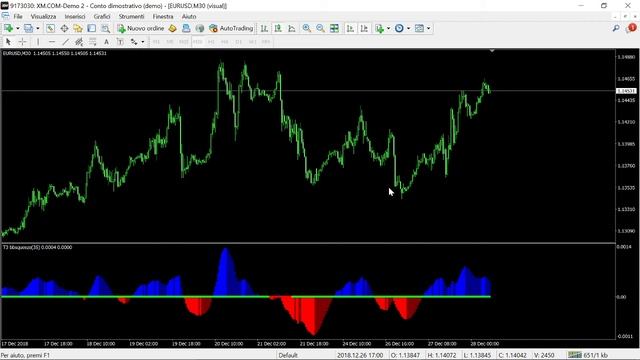Viewport: 640px width, 360px height.
Task: Select the equidistant channel tool
Action: [x=79, y=42]
